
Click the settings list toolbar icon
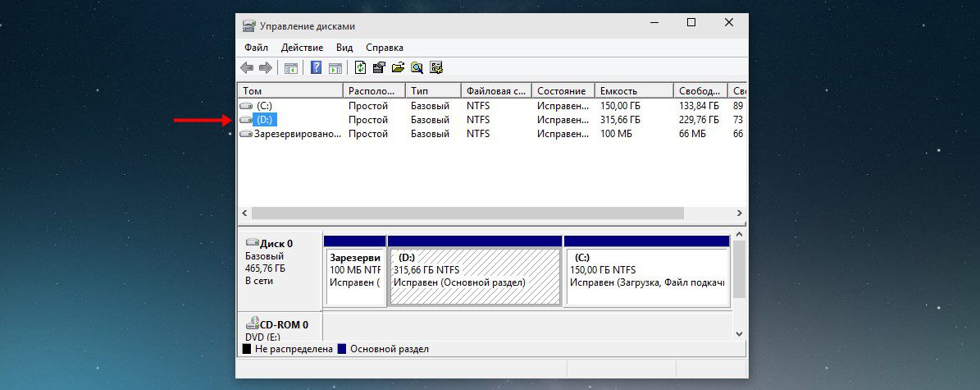[436, 67]
